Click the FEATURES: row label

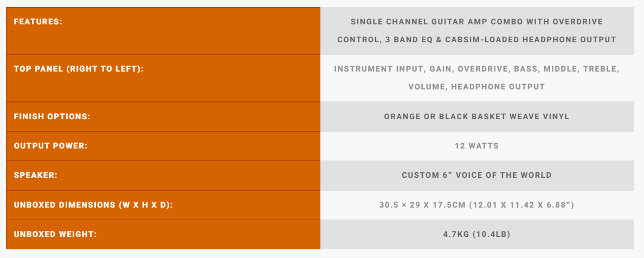(38, 22)
